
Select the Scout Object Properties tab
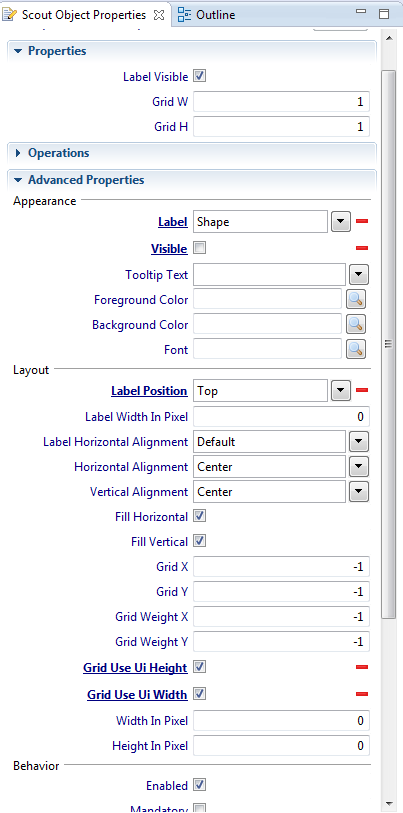point(84,15)
